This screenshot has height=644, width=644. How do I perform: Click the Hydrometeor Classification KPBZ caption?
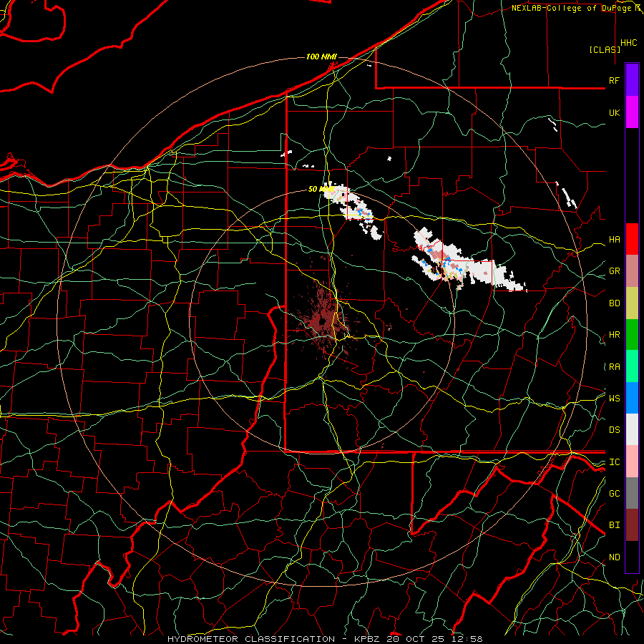[x=325, y=639]
